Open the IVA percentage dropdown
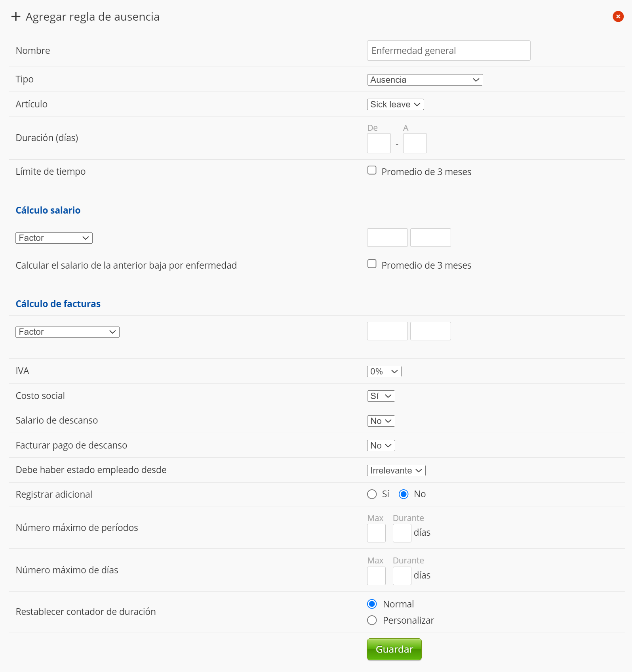Screen dimensions: 632x672 pyautogui.click(x=384, y=372)
